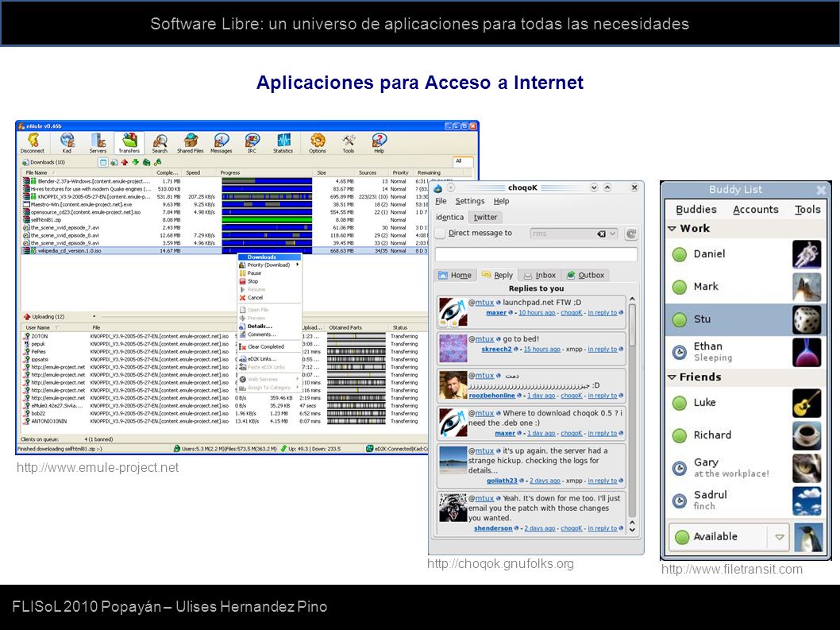This screenshot has height=630, width=840.
Task: Open the Uploading (12) dropdown arrow
Action: [x=94, y=316]
